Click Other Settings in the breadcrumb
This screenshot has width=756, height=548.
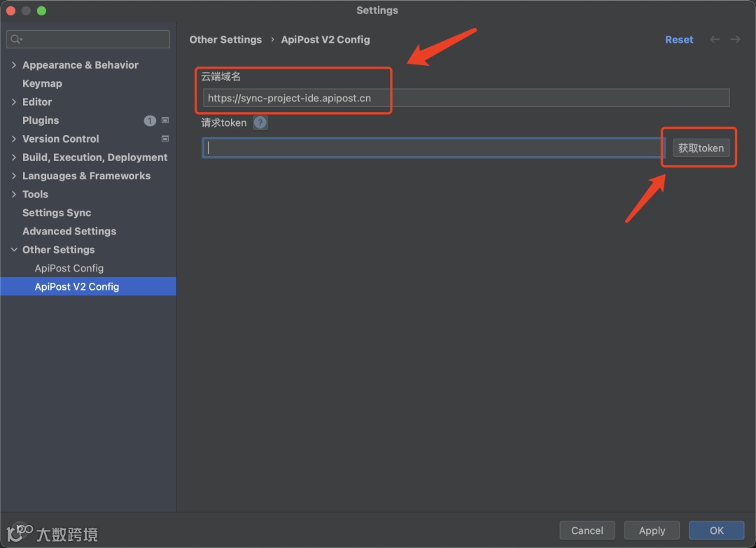point(225,39)
